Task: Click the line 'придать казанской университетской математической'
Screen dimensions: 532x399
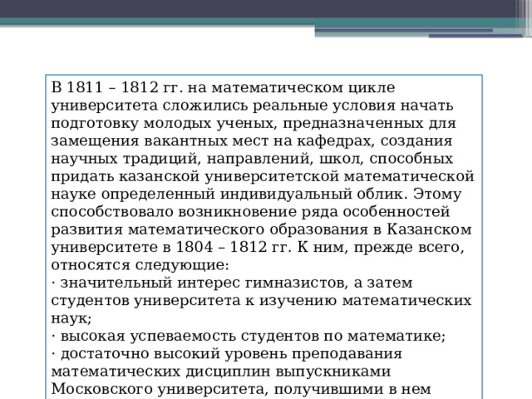Action: coord(263,176)
